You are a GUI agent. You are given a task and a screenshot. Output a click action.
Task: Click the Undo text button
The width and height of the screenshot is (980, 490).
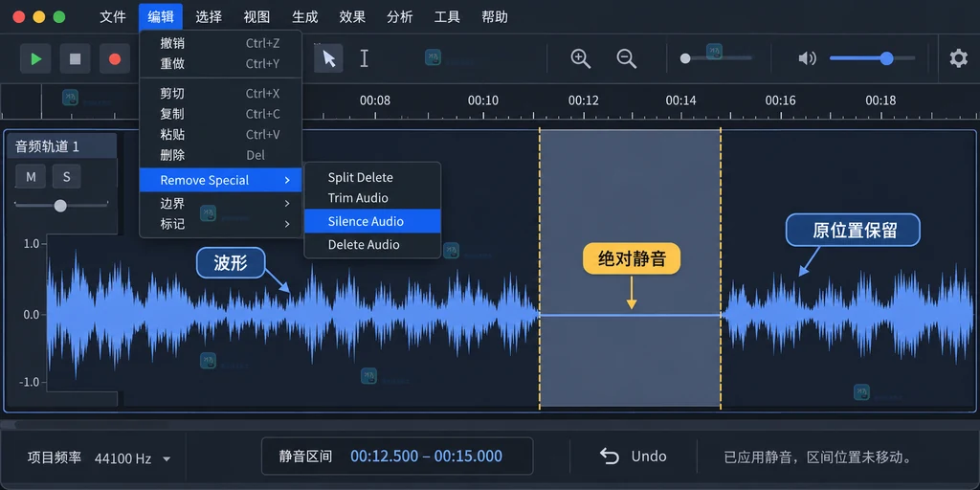649,457
